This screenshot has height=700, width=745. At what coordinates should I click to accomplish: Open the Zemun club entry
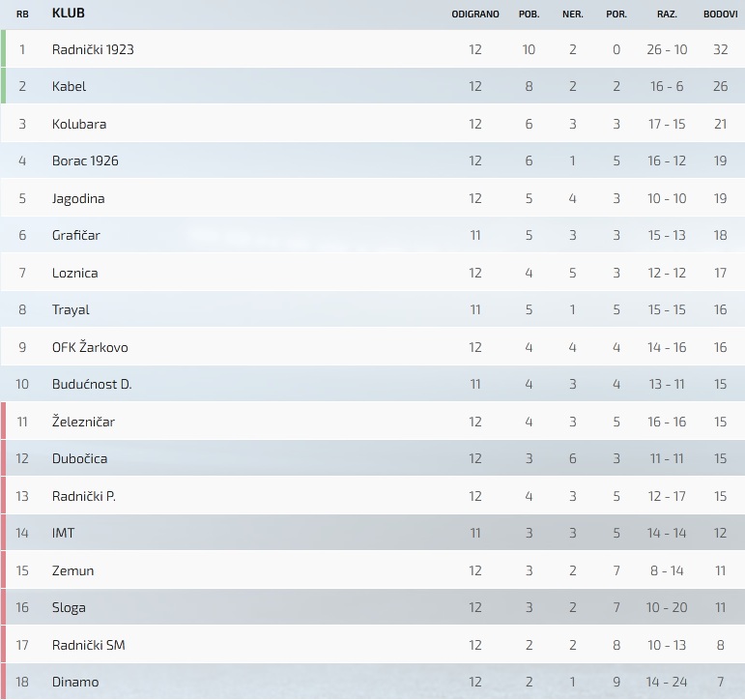click(x=73, y=570)
